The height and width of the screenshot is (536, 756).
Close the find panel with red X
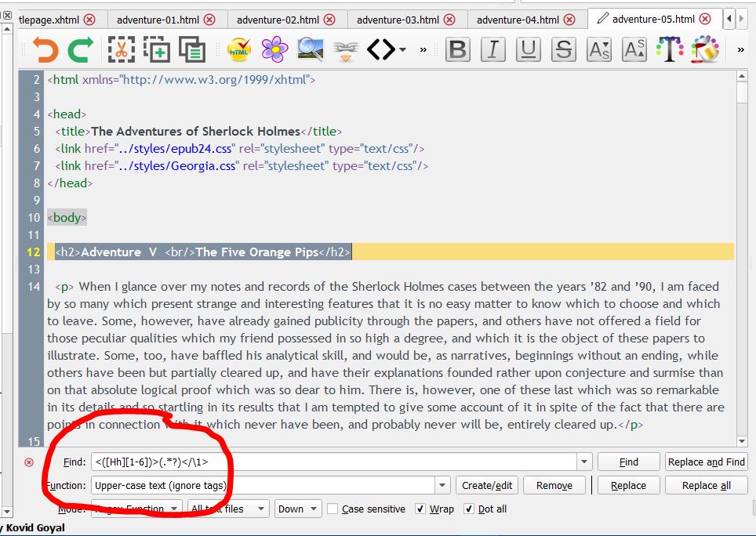pyautogui.click(x=30, y=462)
